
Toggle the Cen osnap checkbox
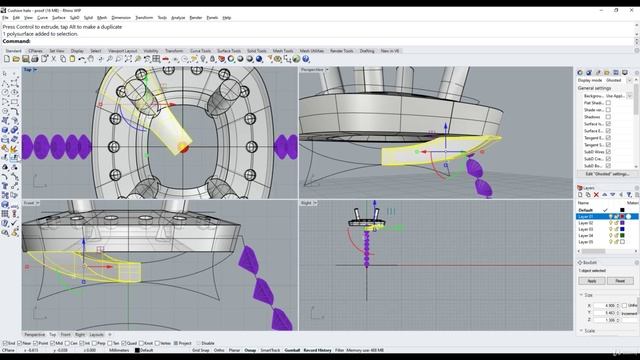click(67, 343)
